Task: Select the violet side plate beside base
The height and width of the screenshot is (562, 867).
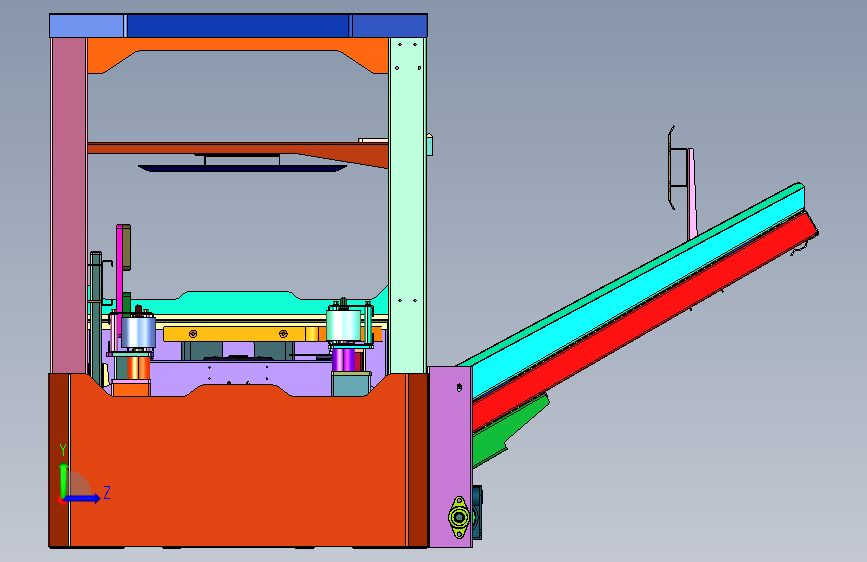Action: [x=450, y=456]
